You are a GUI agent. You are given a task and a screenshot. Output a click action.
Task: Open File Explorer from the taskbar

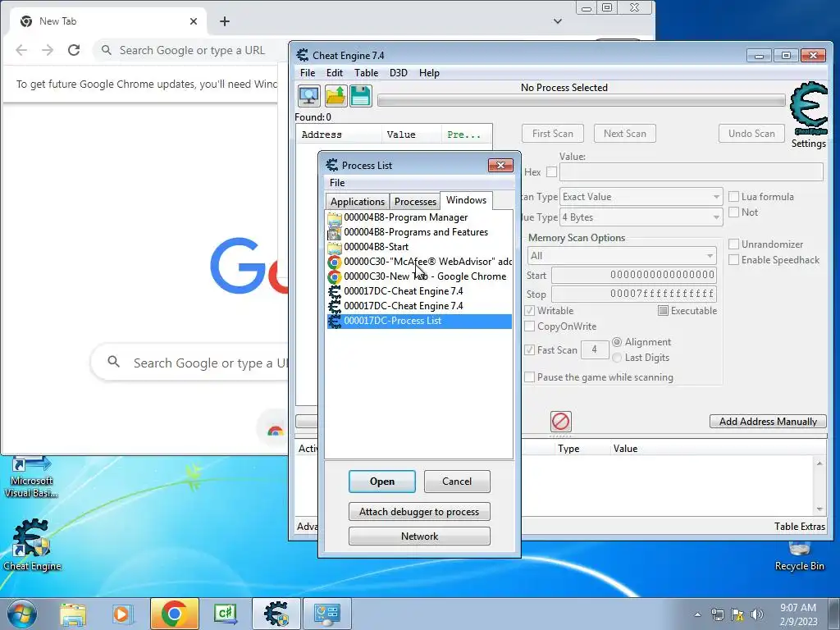click(x=73, y=614)
